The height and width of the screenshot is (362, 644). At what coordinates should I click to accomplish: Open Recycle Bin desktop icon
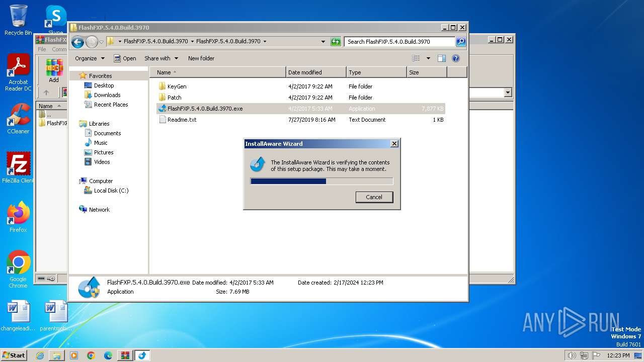pyautogui.click(x=18, y=20)
